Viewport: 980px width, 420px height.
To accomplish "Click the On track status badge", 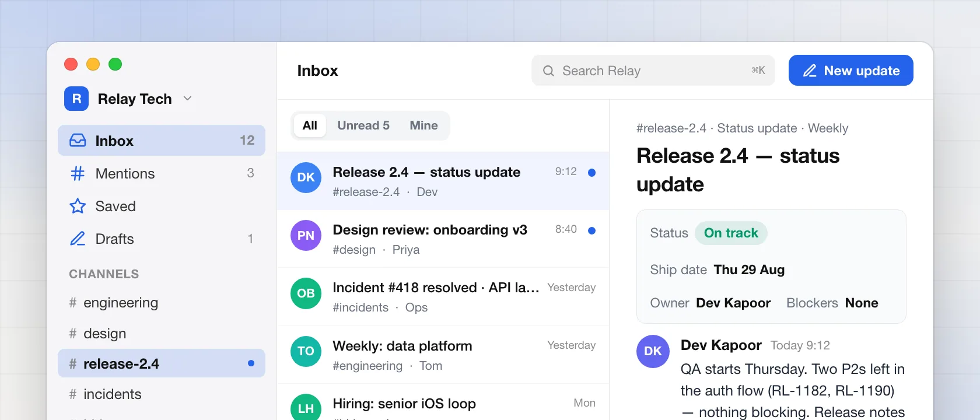I will 731,233.
